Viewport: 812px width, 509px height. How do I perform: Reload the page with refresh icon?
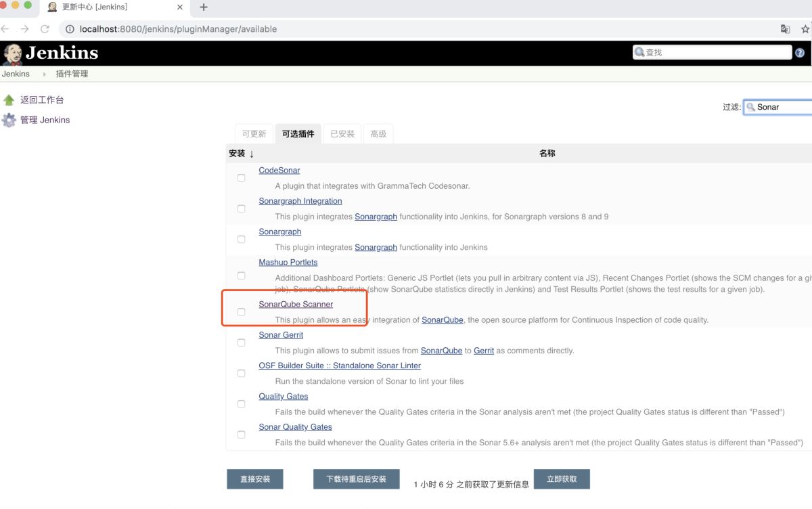click(x=45, y=29)
